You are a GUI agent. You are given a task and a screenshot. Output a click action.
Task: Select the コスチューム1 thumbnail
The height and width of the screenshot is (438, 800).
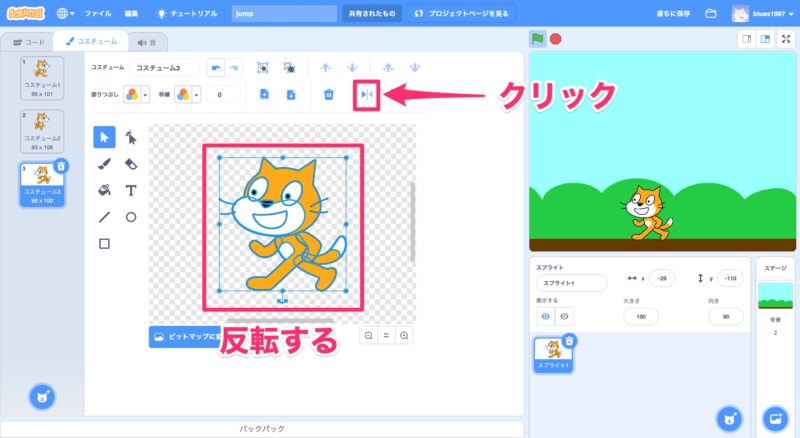tap(41, 77)
